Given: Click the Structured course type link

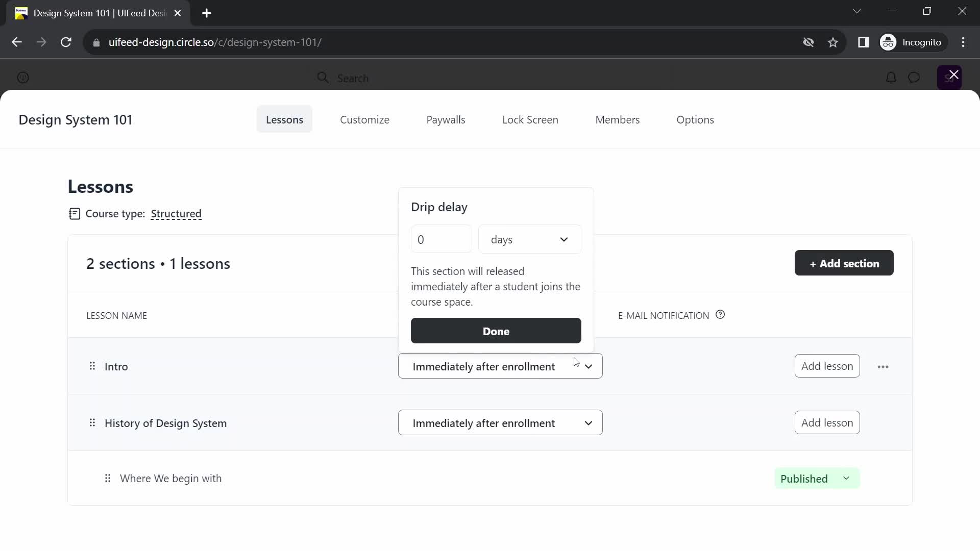Looking at the screenshot, I should (176, 213).
